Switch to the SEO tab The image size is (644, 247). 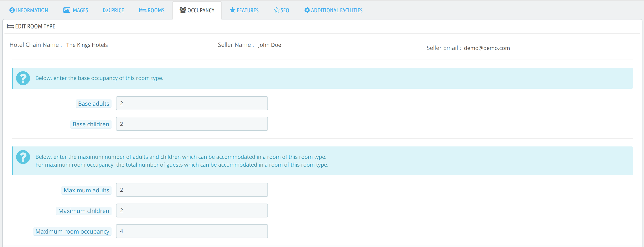[x=282, y=10]
